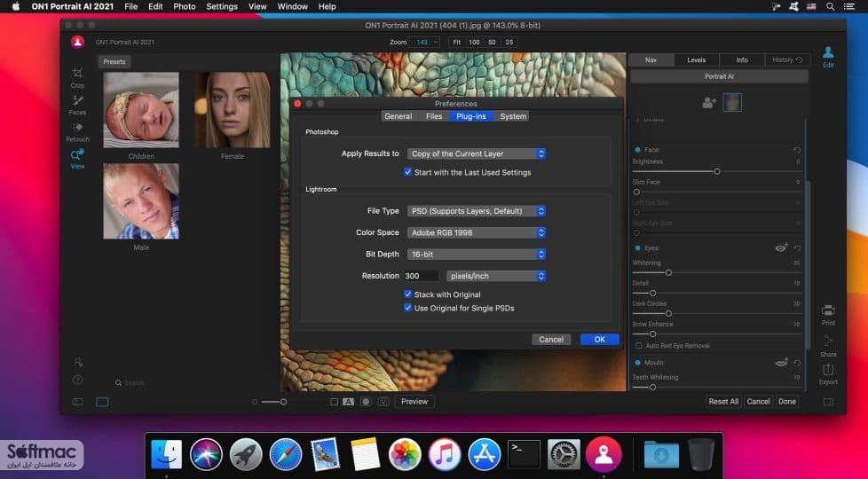Enable Auto Red Eye Removal
This screenshot has width=868, height=479.
639,346
